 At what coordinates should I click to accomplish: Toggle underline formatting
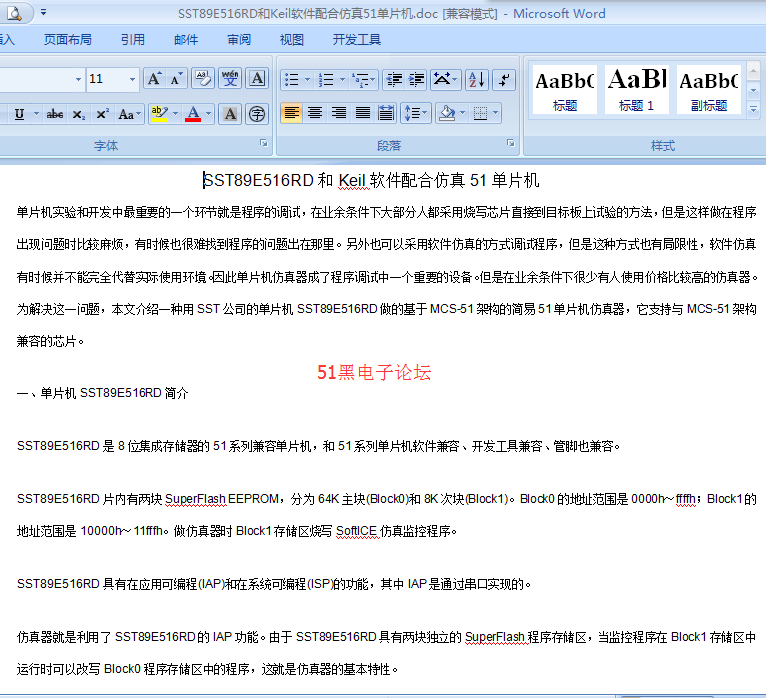19,114
